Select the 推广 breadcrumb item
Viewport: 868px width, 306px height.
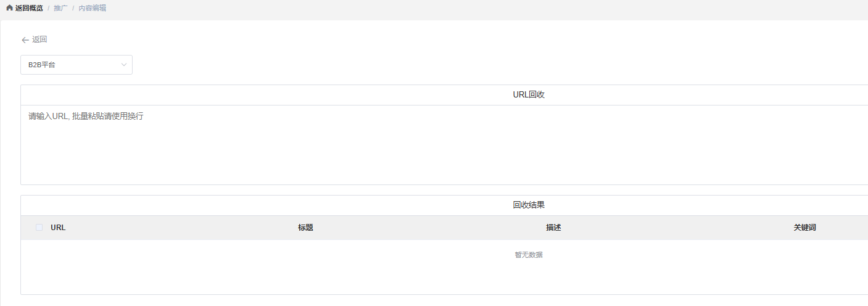pos(60,8)
